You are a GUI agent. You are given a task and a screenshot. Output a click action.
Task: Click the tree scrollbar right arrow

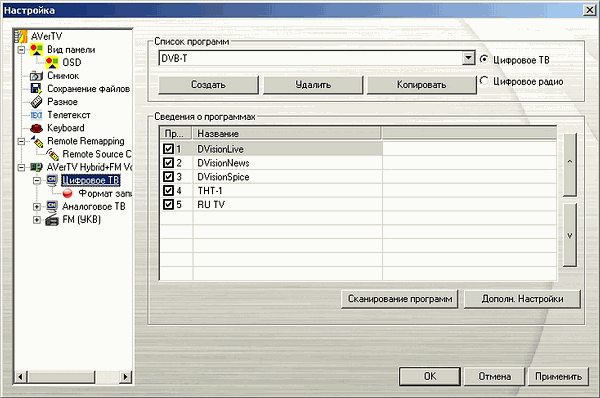pos(125,377)
